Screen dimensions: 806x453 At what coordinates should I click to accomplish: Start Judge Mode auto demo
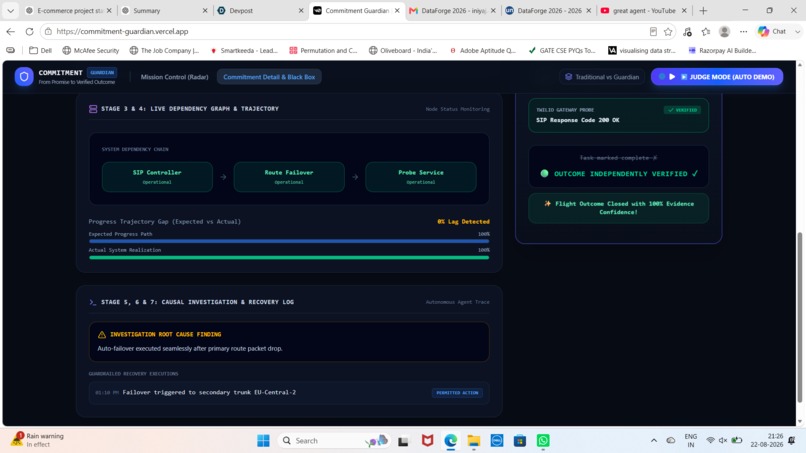[717, 77]
